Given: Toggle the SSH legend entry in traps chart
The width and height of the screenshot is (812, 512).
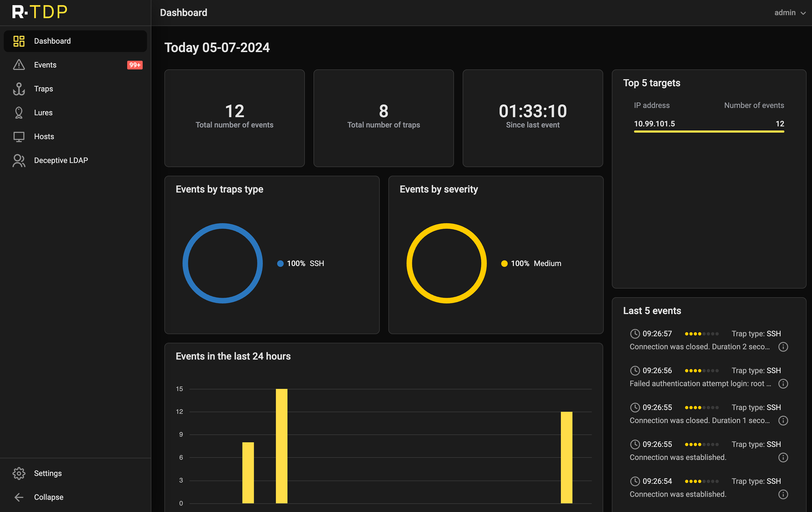Looking at the screenshot, I should 300,263.
